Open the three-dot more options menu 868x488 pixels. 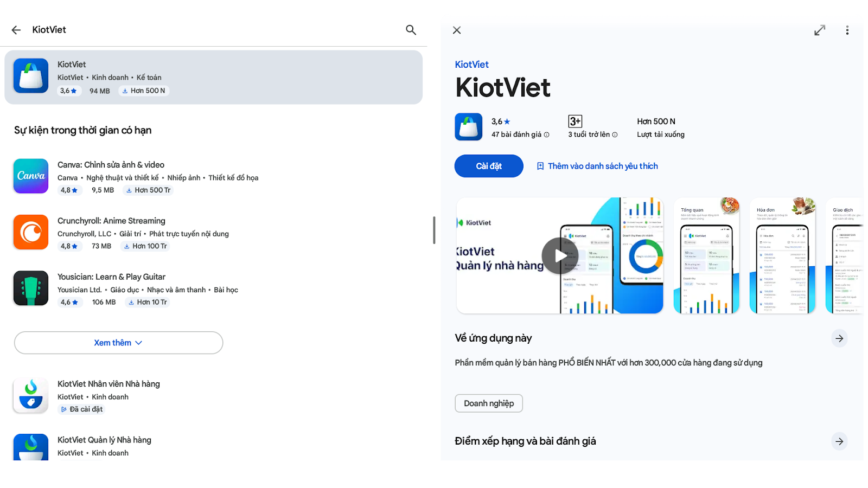tap(847, 30)
